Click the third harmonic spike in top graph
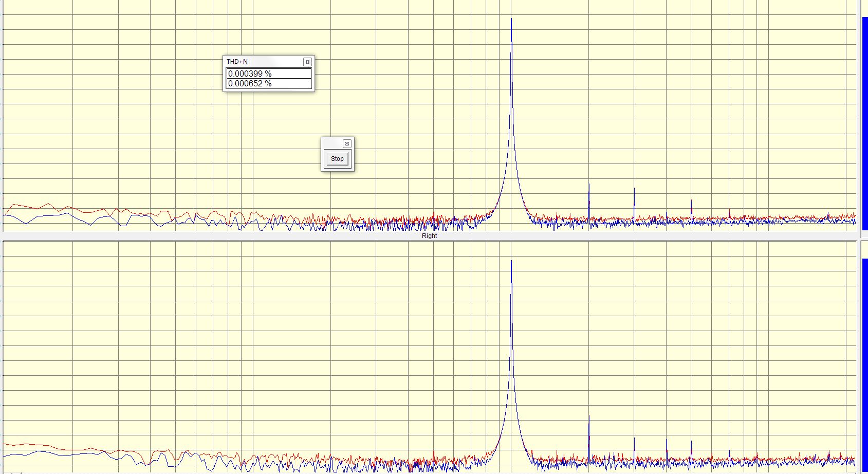The height and width of the screenshot is (474, 868). point(634,190)
